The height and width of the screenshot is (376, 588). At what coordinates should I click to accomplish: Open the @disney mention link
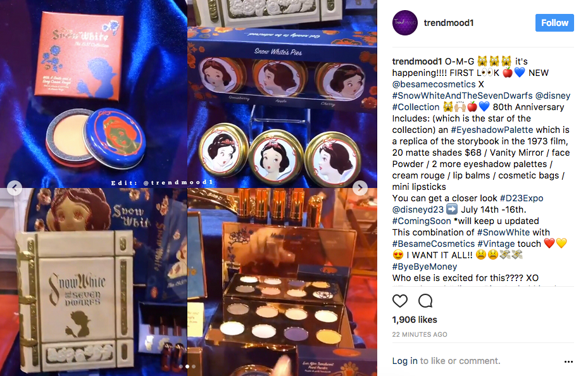(553, 96)
